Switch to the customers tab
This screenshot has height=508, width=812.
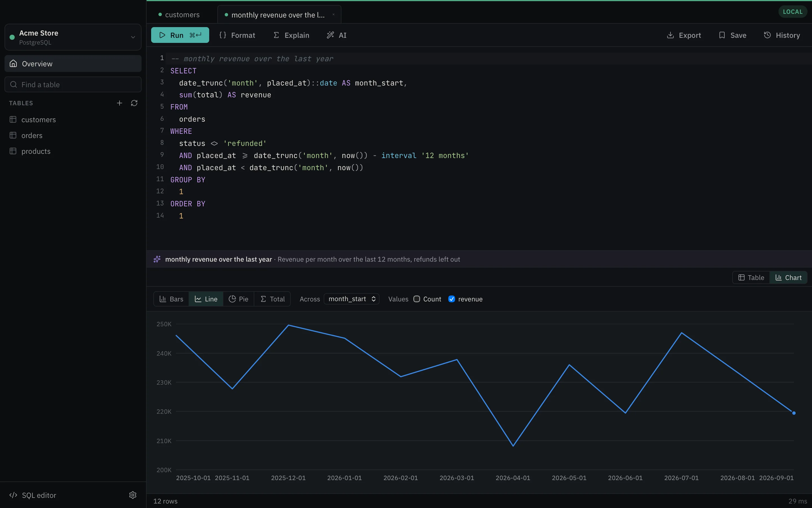[x=179, y=14]
